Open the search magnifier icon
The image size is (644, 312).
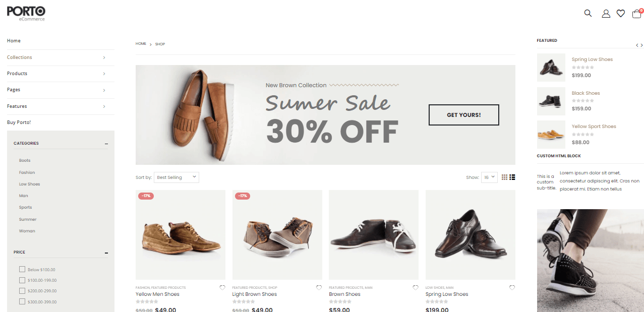click(588, 13)
